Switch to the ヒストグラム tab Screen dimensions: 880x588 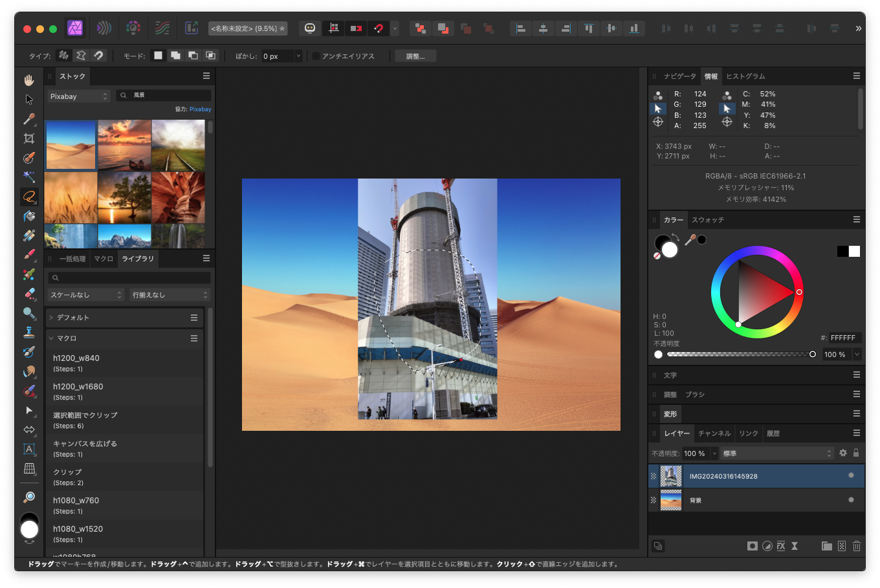click(745, 76)
